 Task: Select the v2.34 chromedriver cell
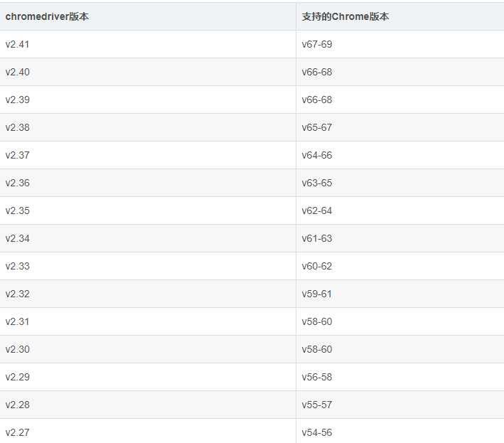pyautogui.click(x=148, y=238)
